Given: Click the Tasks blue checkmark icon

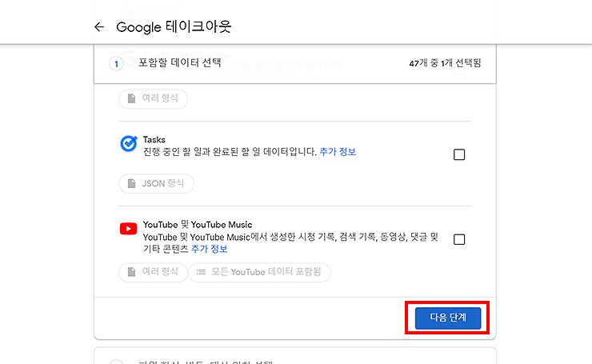Looking at the screenshot, I should [x=128, y=143].
